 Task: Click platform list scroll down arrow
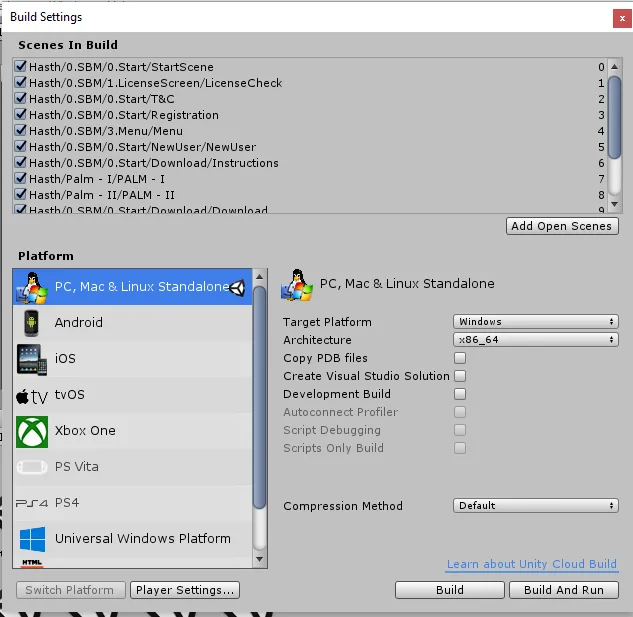[259, 559]
